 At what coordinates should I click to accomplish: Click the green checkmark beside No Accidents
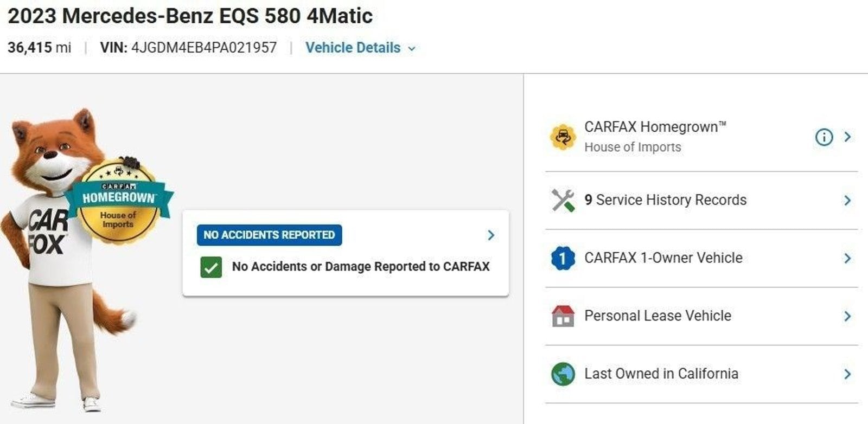coord(211,267)
